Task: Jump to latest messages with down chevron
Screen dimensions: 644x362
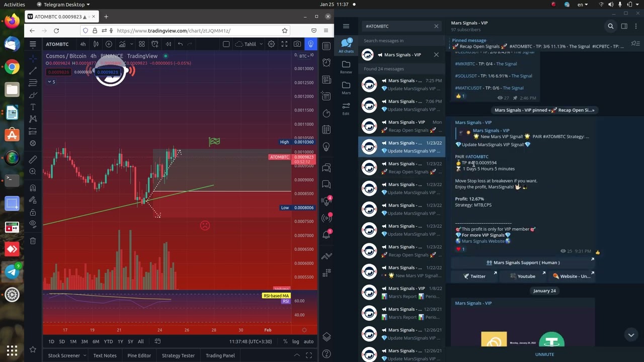Action: pos(631,335)
